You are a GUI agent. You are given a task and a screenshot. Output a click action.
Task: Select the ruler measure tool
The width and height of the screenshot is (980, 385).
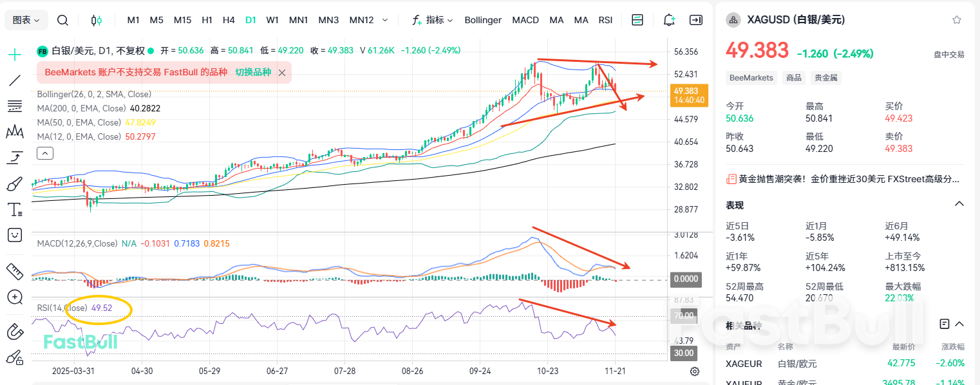point(14,271)
